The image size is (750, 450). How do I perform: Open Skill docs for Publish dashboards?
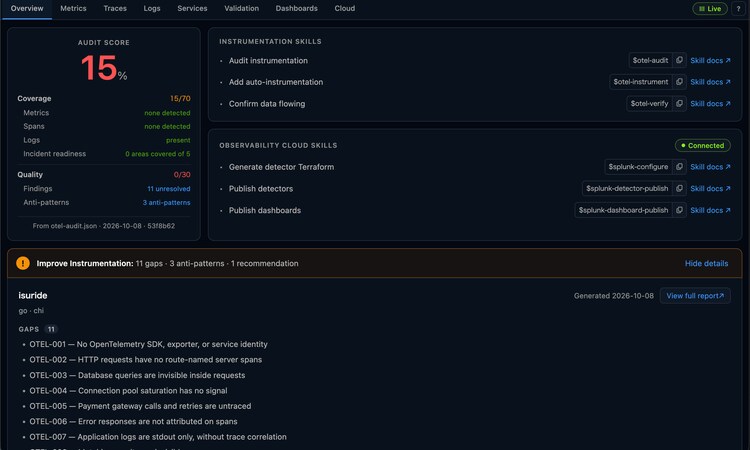[x=710, y=210]
